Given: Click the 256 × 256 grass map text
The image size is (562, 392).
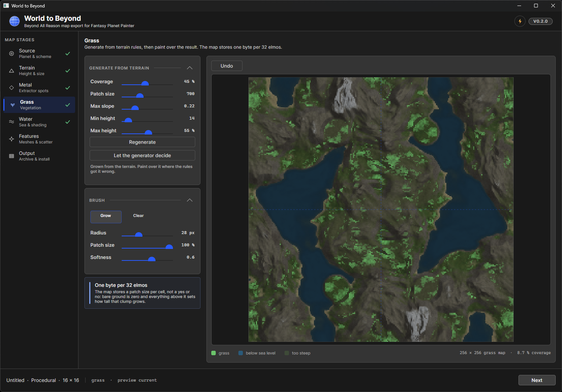Looking at the screenshot, I should coord(482,353).
